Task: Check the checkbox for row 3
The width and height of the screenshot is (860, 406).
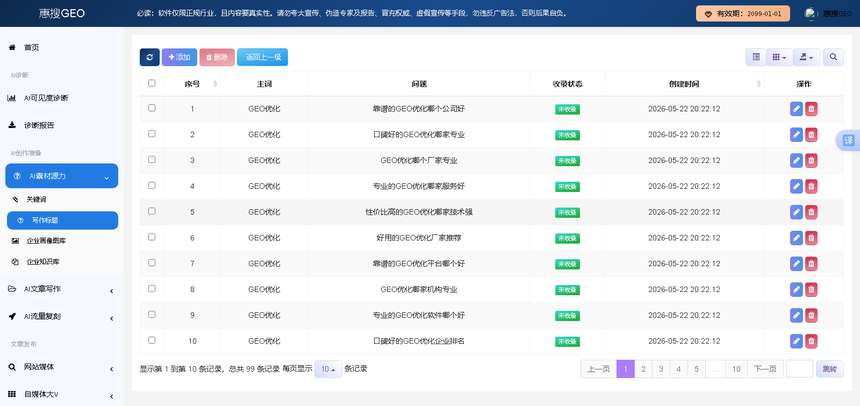Action: [152, 159]
